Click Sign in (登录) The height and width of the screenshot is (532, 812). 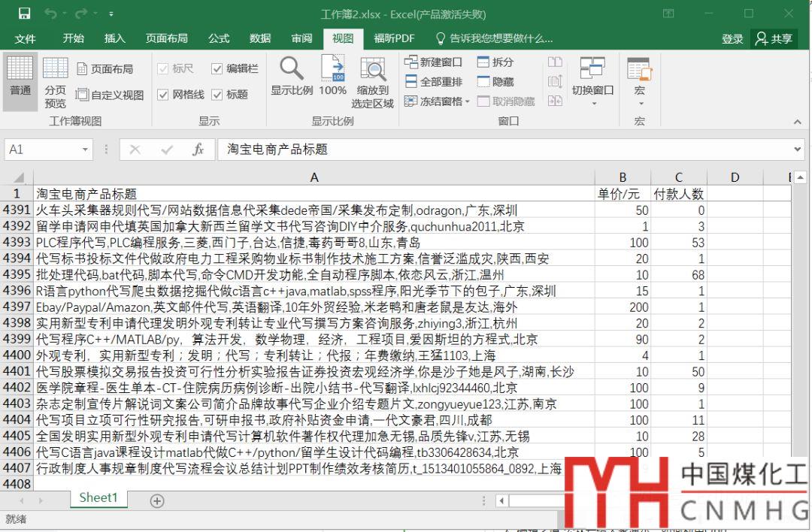tap(732, 39)
